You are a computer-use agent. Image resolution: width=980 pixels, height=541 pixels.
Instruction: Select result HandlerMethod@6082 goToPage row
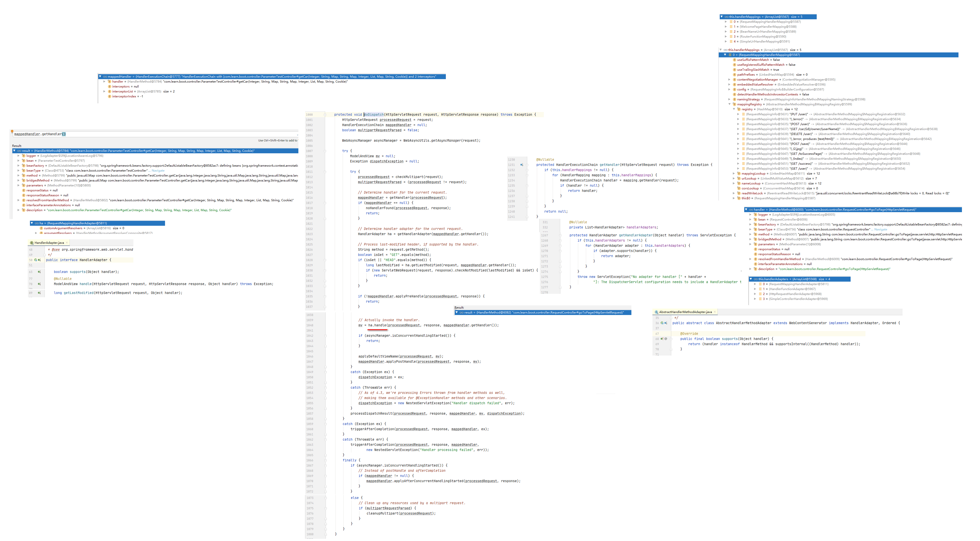tap(543, 313)
